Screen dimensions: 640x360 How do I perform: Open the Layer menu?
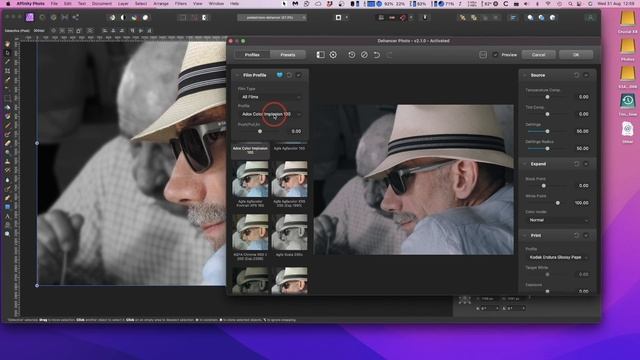(x=123, y=4)
